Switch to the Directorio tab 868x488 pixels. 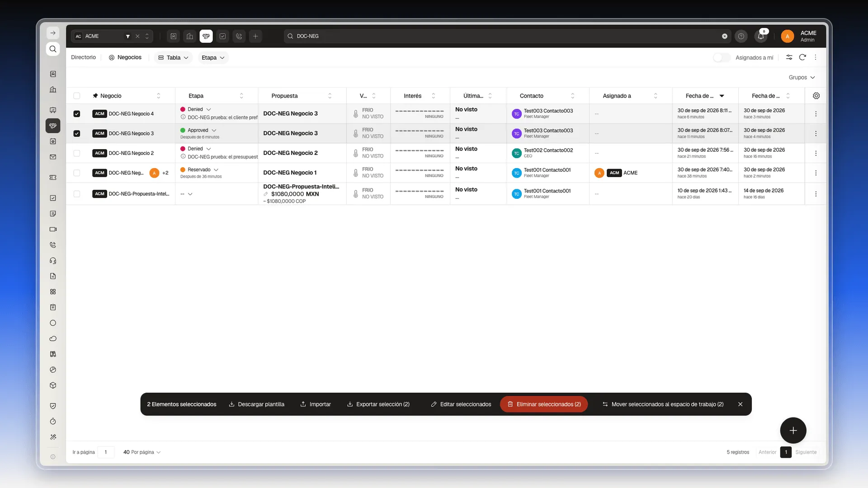coord(83,57)
